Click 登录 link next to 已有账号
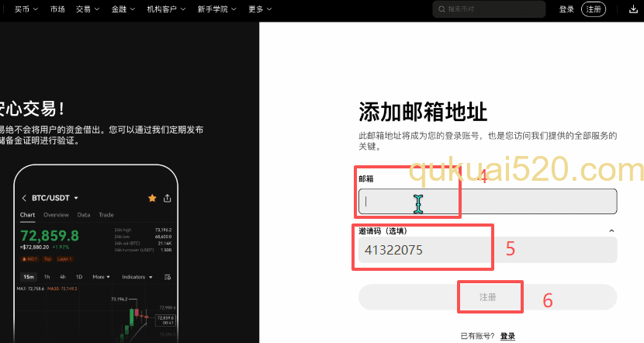This screenshot has width=644, height=343. coord(507,336)
